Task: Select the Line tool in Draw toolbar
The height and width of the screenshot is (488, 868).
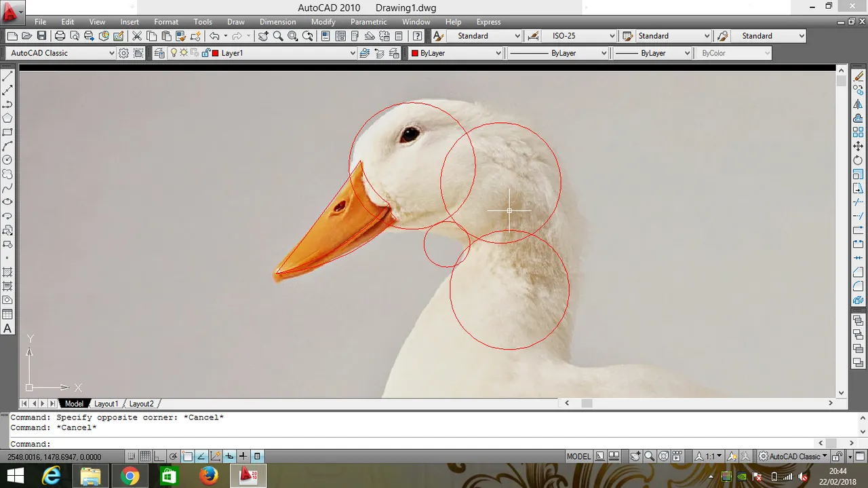Action: click(x=7, y=77)
